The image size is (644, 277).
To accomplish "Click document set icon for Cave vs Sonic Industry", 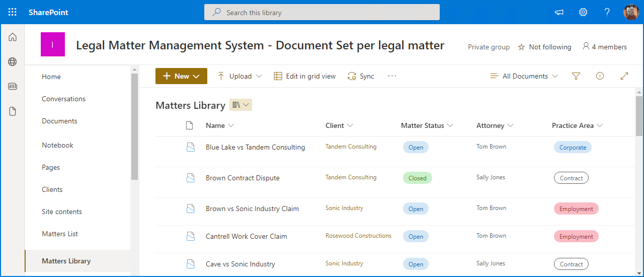I will (x=190, y=264).
